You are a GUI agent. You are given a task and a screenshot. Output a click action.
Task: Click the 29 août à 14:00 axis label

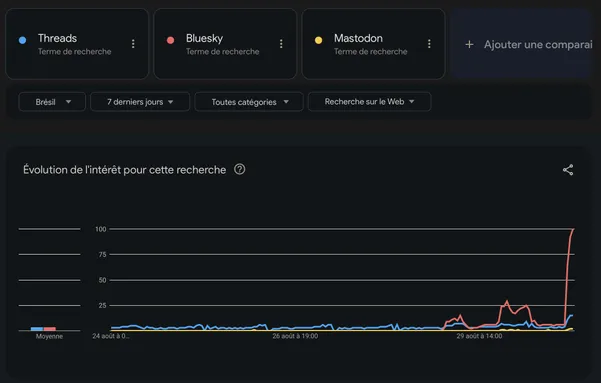[x=479, y=336]
